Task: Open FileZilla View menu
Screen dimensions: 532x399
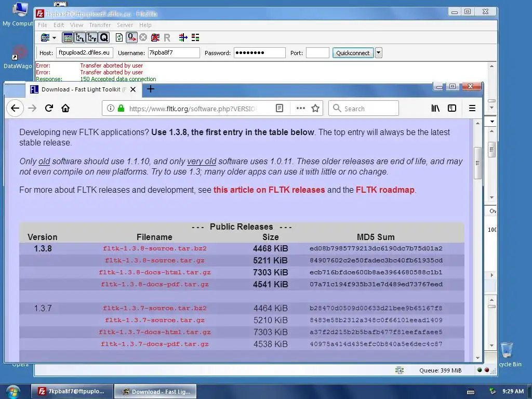Action: [x=76, y=25]
